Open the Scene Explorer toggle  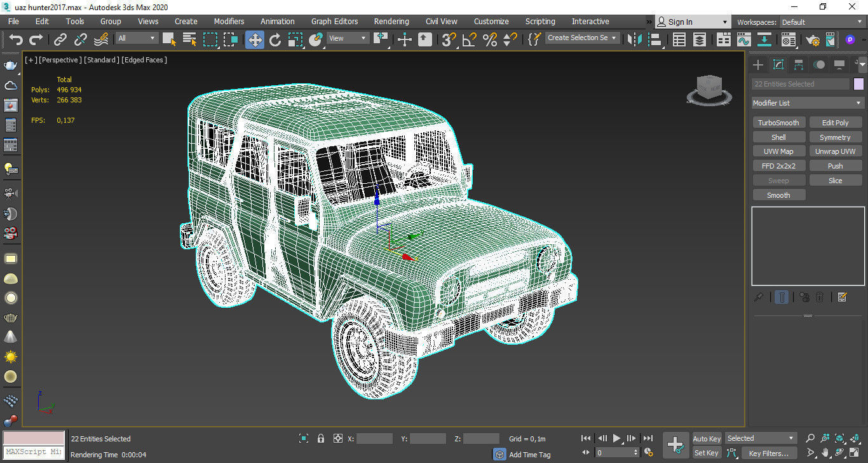pyautogui.click(x=679, y=39)
